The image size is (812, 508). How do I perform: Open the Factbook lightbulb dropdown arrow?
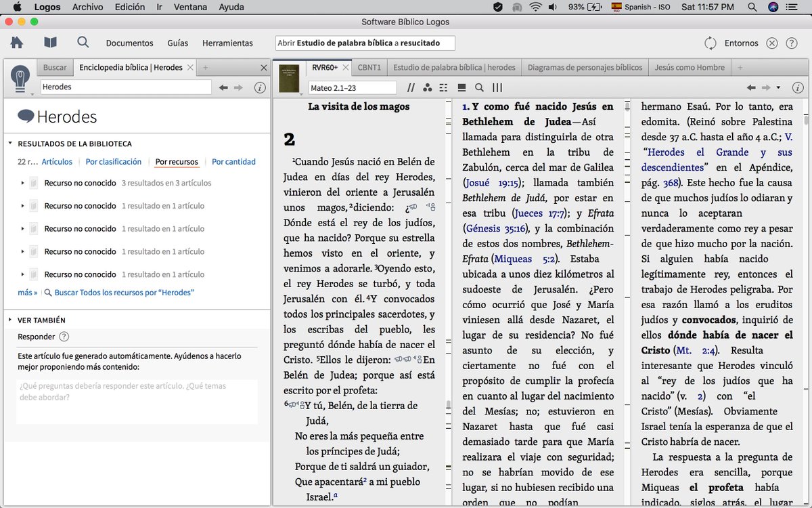(32, 94)
